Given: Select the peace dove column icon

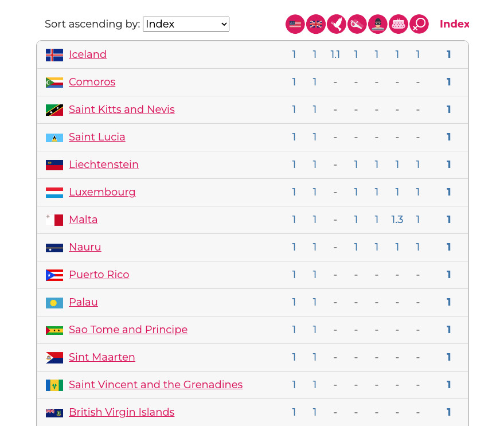Looking at the screenshot, I should [336, 24].
